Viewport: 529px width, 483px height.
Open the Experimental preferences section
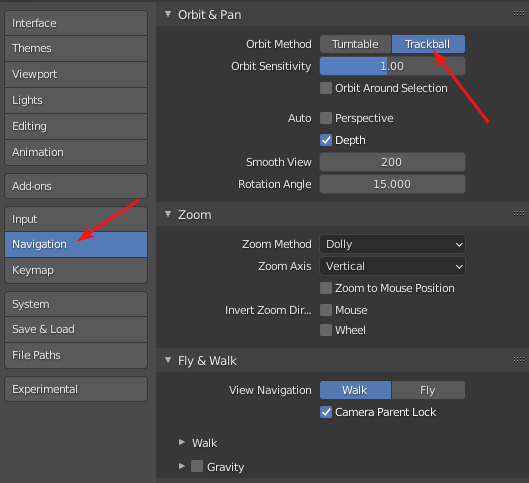coord(76,389)
